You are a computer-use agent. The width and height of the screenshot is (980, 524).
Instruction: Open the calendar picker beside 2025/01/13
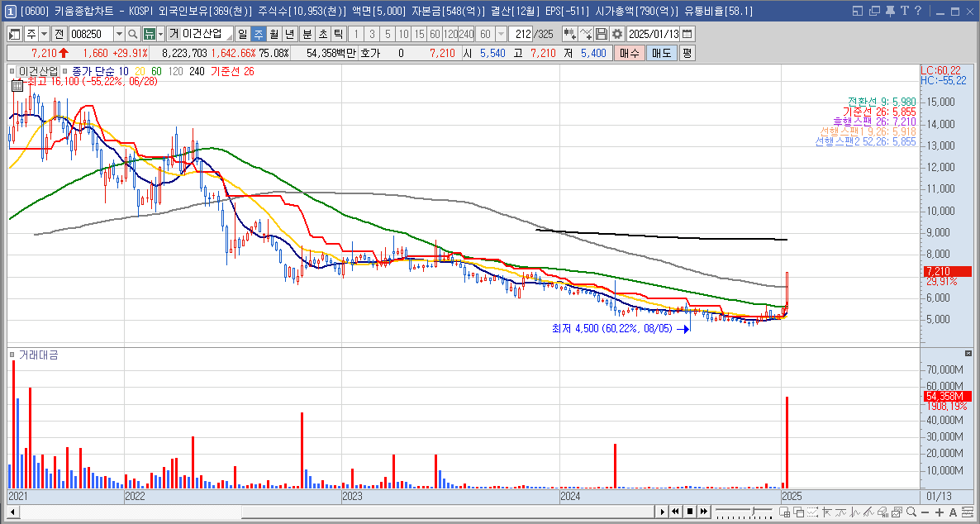coord(687,34)
